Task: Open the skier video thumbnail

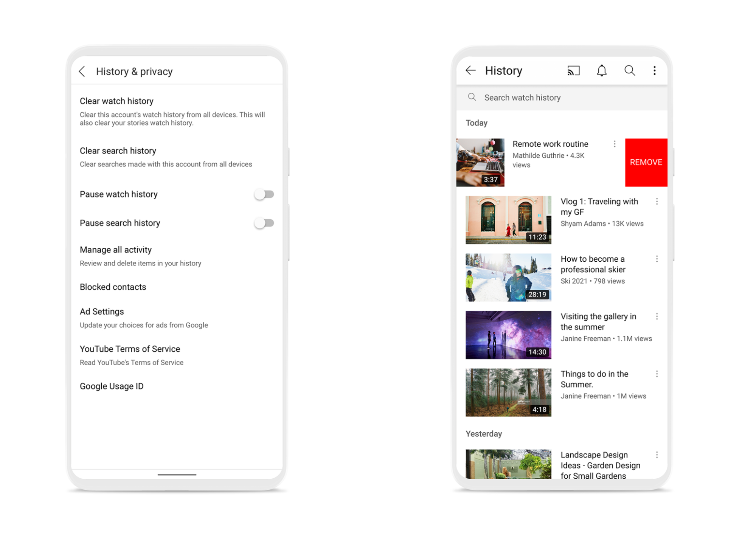Action: coord(508,278)
